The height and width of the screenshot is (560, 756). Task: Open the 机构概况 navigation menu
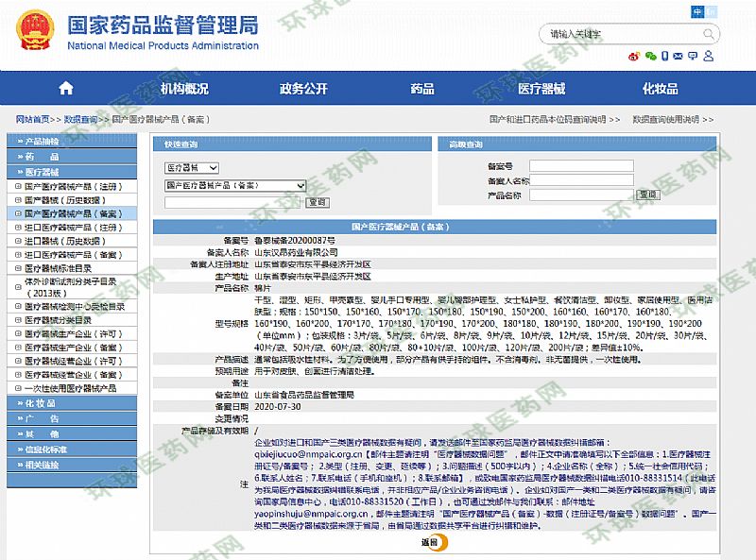pyautogui.click(x=184, y=89)
